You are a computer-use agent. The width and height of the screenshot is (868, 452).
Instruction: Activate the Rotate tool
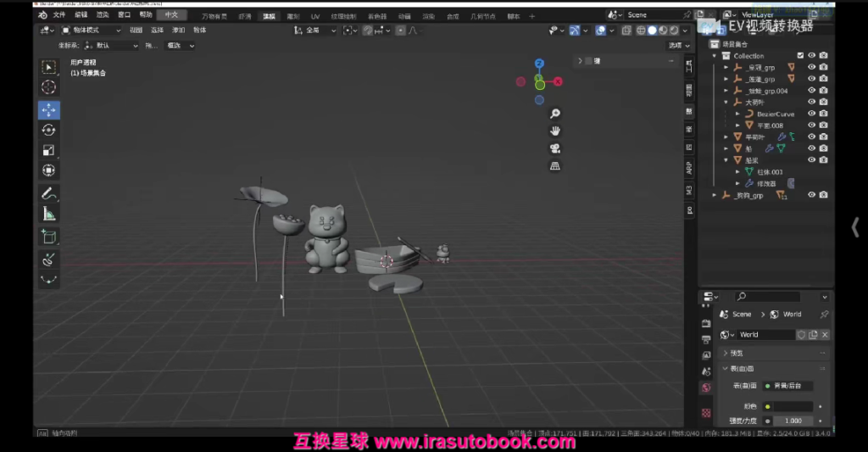(48, 130)
